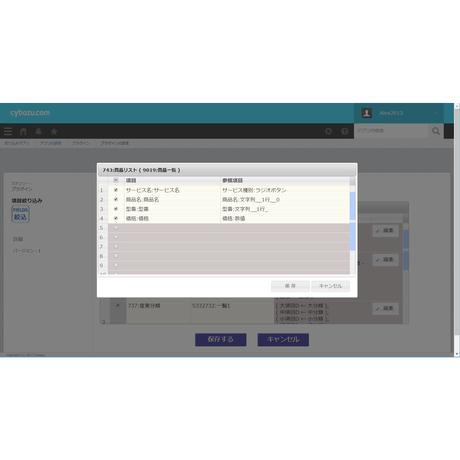Open settings gear icon
The height and width of the screenshot is (460, 460).
328,131
